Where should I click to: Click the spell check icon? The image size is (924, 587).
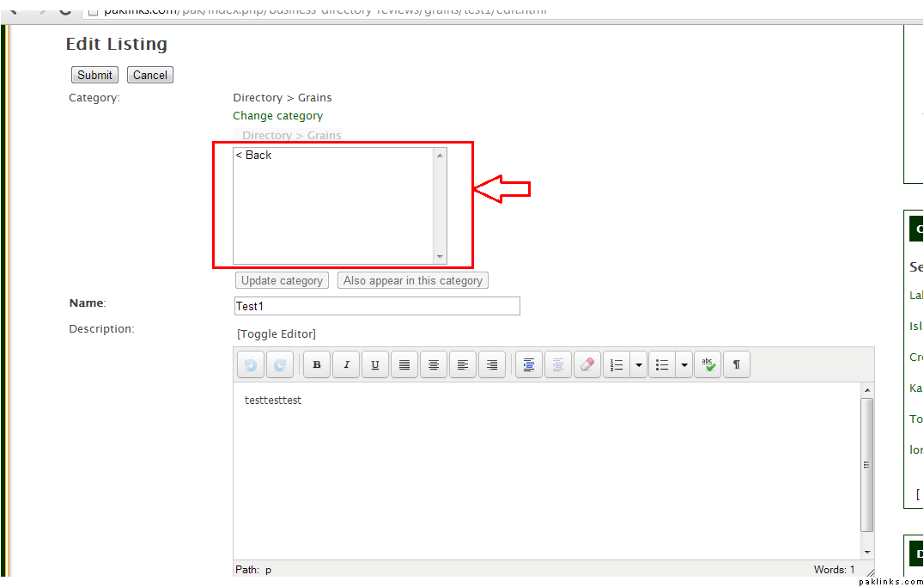pos(708,365)
